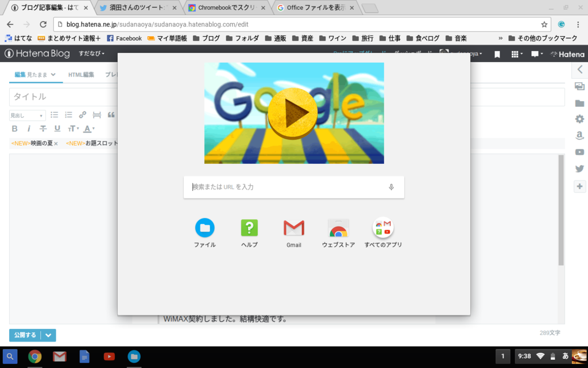Toggle underline formatting

point(57,128)
